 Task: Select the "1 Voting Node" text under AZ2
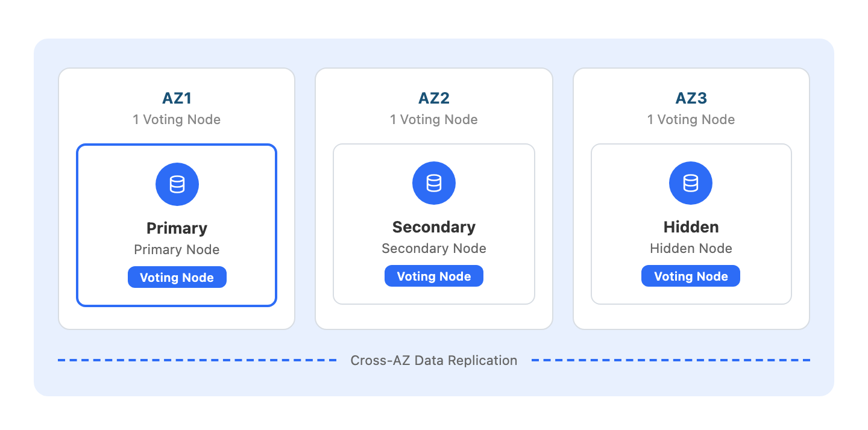(x=434, y=120)
